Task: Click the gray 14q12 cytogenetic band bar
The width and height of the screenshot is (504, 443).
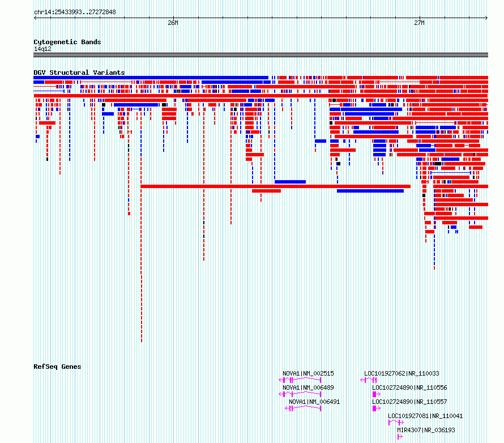Action: pyautogui.click(x=260, y=55)
